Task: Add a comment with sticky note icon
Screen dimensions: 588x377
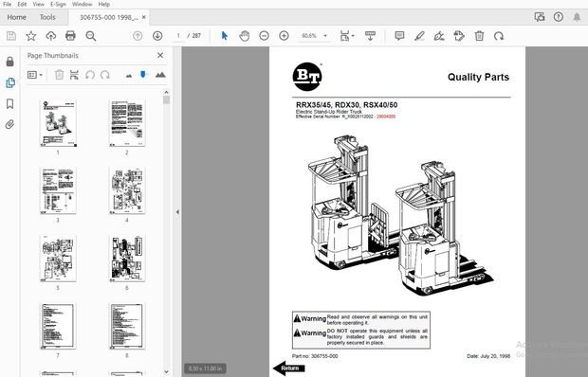Action: pos(399,36)
